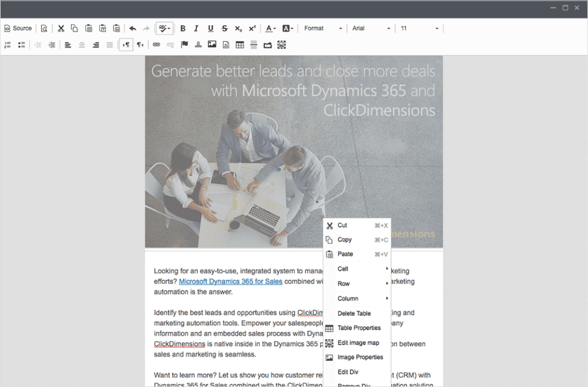Toggle Italic formatting
Screen dimensions: 588x387
pos(196,28)
